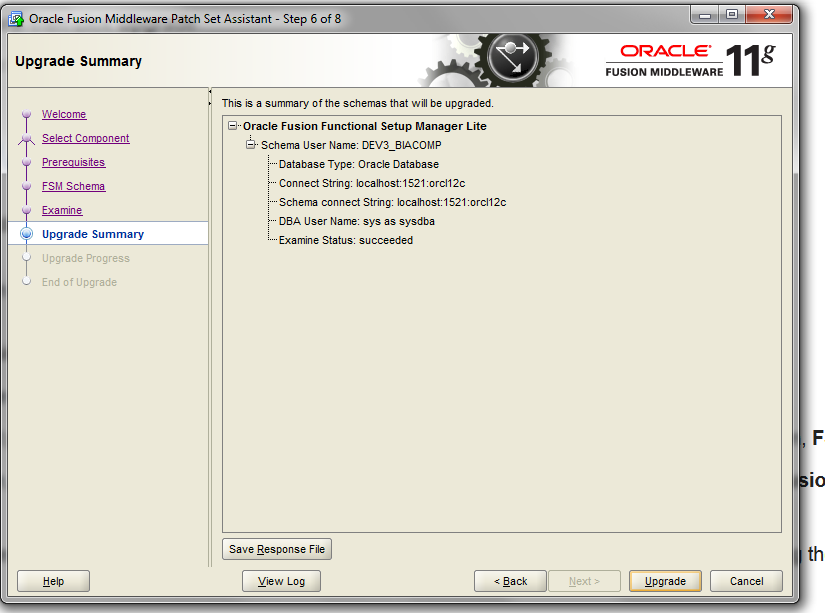Viewport: 825px width, 613px height.
Task: Click the Save Response File button
Action: (x=277, y=549)
